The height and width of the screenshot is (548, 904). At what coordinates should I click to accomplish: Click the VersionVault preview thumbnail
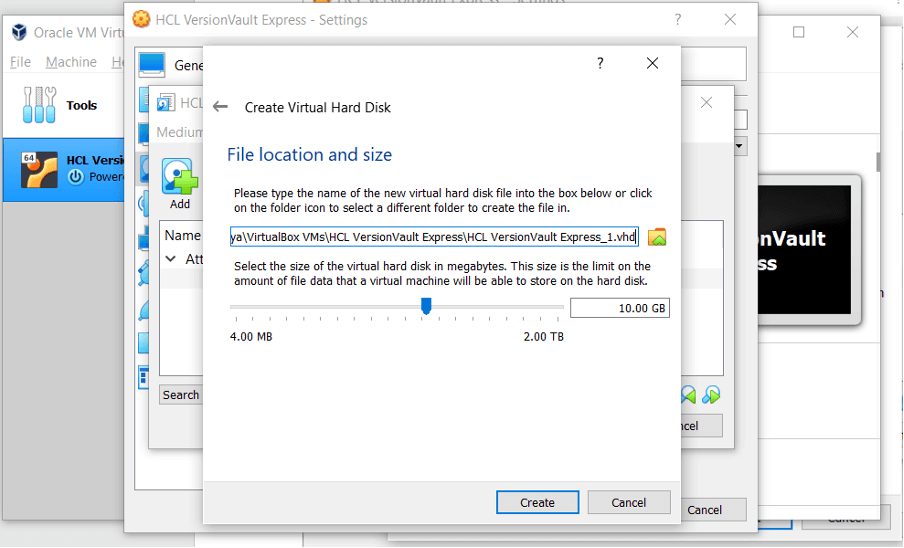pyautogui.click(x=804, y=250)
